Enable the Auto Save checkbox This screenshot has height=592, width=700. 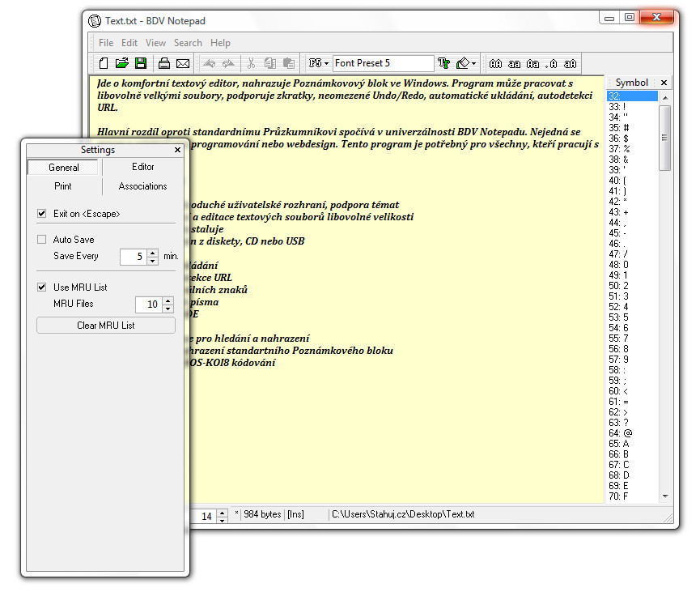click(41, 240)
